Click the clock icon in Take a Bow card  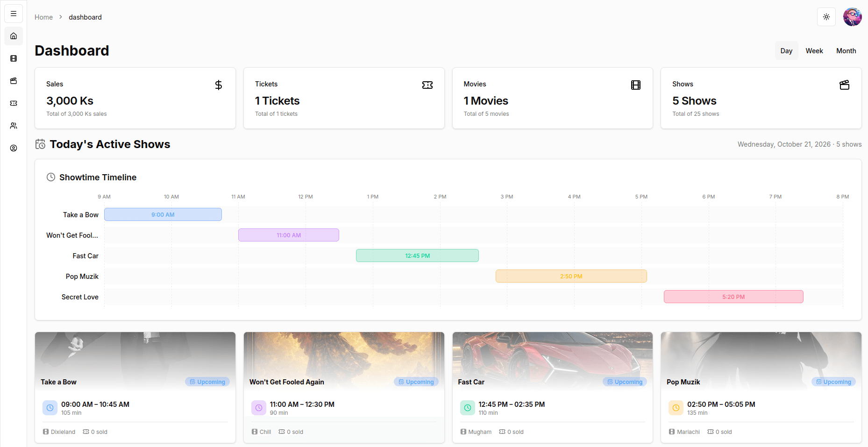click(50, 408)
